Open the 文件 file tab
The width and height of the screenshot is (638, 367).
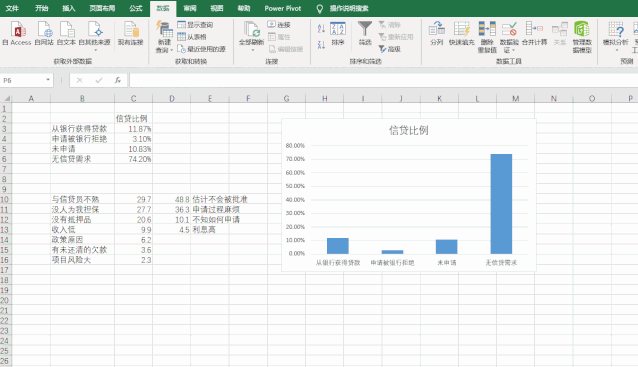click(12, 8)
